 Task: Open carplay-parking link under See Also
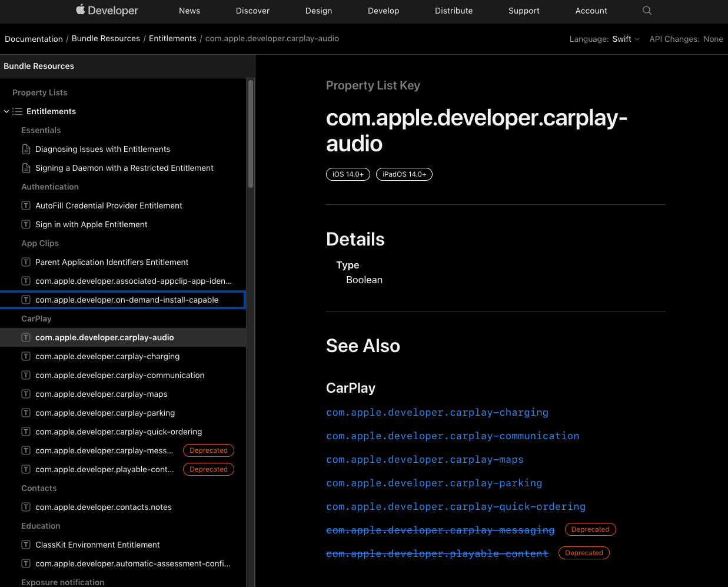pyautogui.click(x=434, y=483)
